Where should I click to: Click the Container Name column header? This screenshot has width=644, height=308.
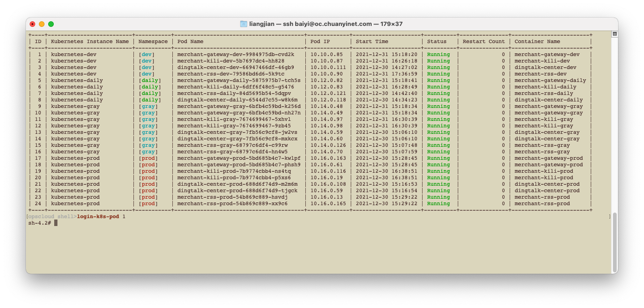point(537,41)
